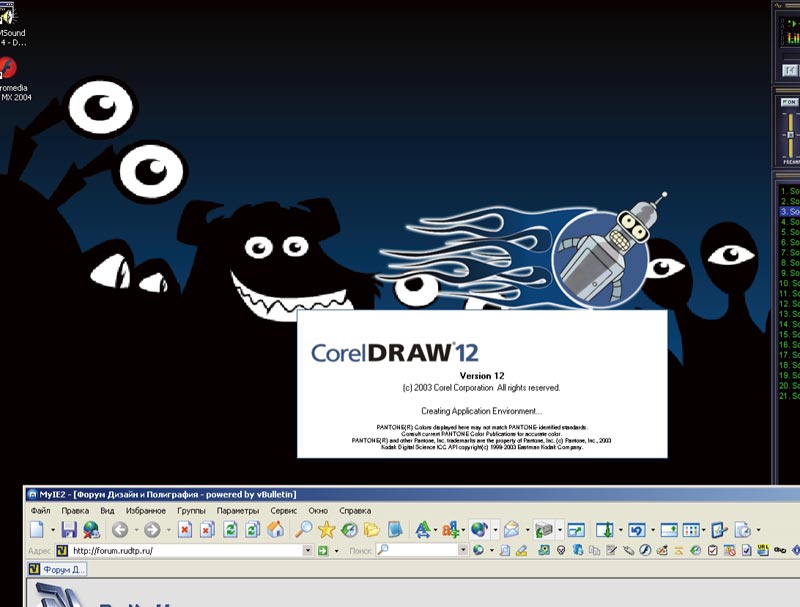The height and width of the screenshot is (607, 800).
Task: Open the Forward button history dropdown arrow
Action: coord(168,530)
